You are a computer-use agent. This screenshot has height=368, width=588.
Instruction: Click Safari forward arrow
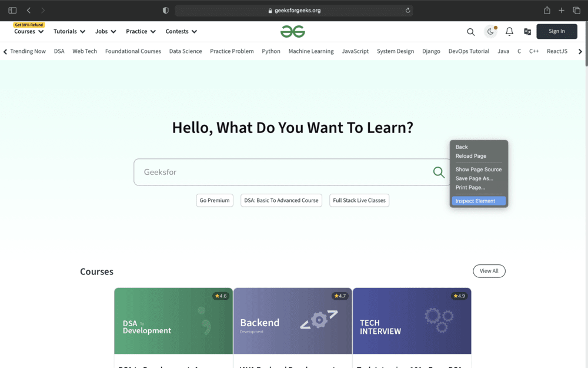(43, 11)
